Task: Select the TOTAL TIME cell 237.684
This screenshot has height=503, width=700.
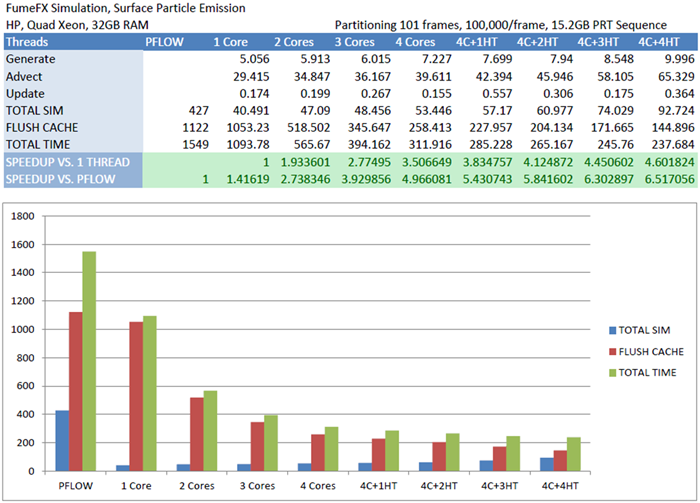Action: (673, 145)
